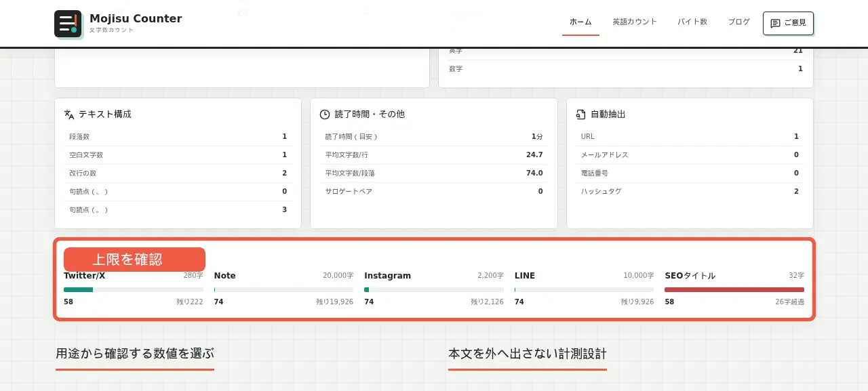This screenshot has height=391, width=868.
Task: Click the 本文を外へ出さない計測設計 heading
Action: 528,354
